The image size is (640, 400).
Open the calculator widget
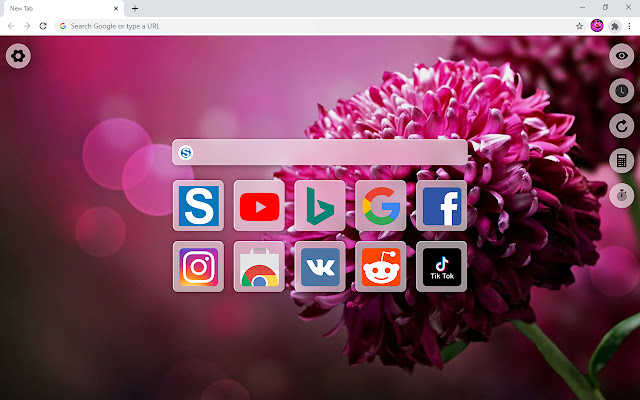(x=621, y=161)
